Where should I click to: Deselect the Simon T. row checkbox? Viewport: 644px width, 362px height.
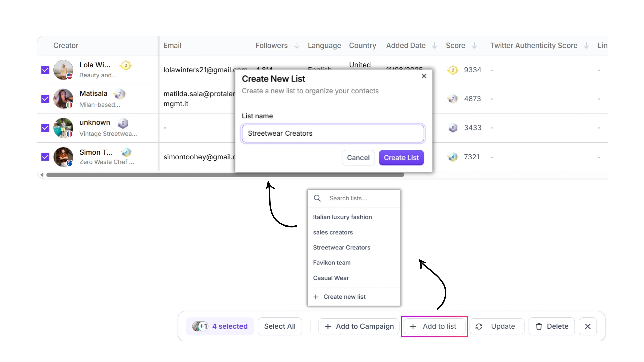pos(45,157)
